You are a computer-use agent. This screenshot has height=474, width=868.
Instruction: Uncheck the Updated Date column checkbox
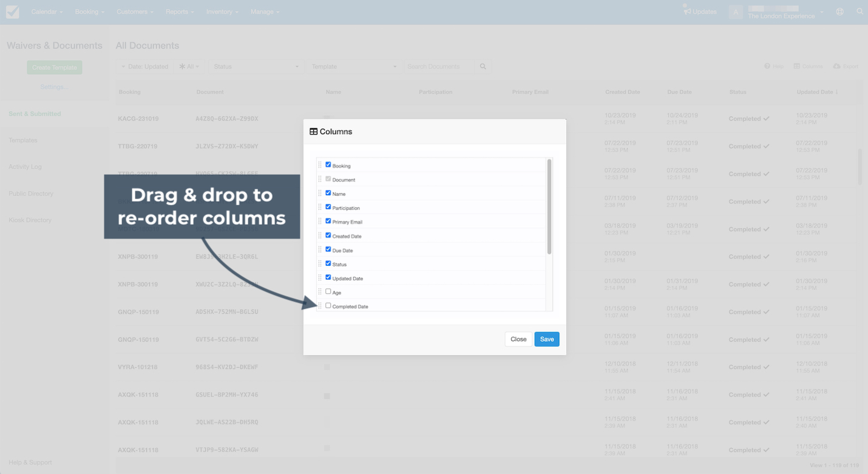tap(328, 277)
